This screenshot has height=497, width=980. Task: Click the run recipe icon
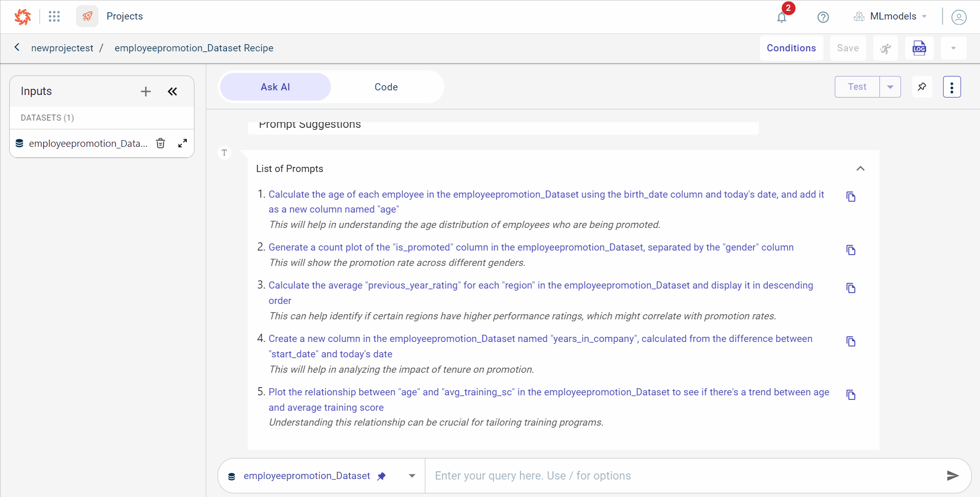886,48
